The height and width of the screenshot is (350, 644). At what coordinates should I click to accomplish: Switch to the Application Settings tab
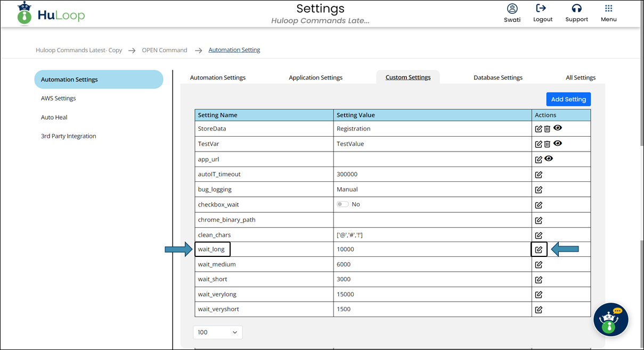316,78
